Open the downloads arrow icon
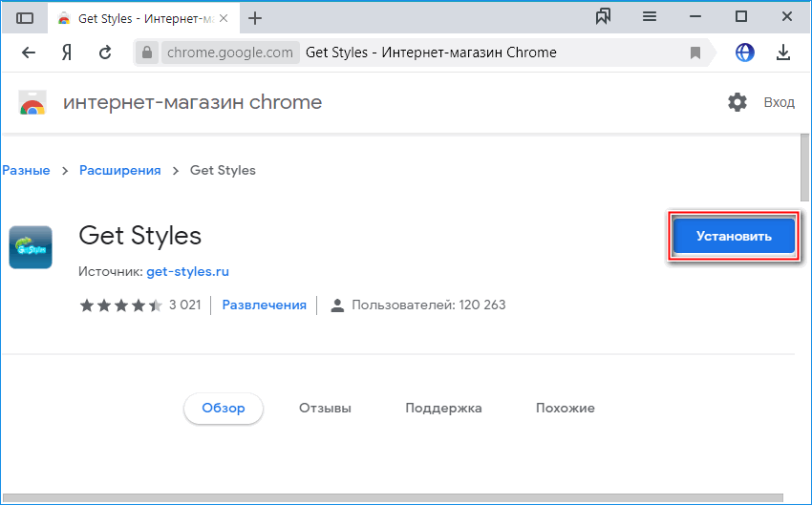 [783, 53]
